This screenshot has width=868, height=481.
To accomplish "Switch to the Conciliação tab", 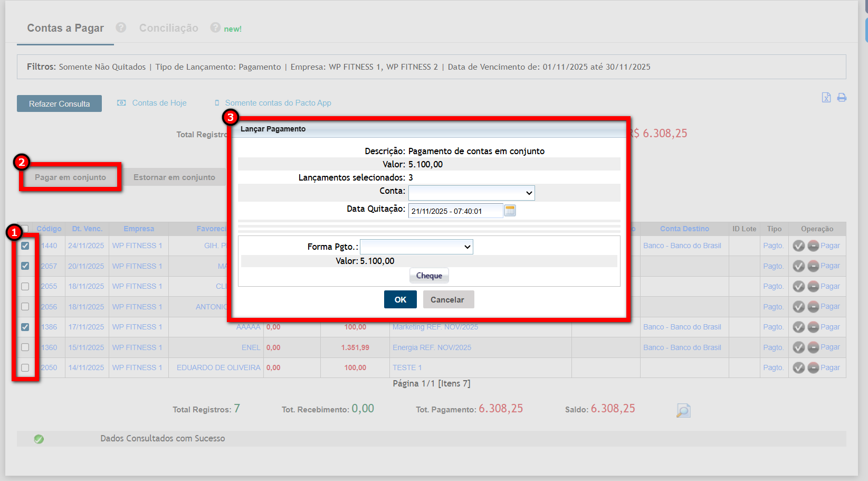I will 168,28.
